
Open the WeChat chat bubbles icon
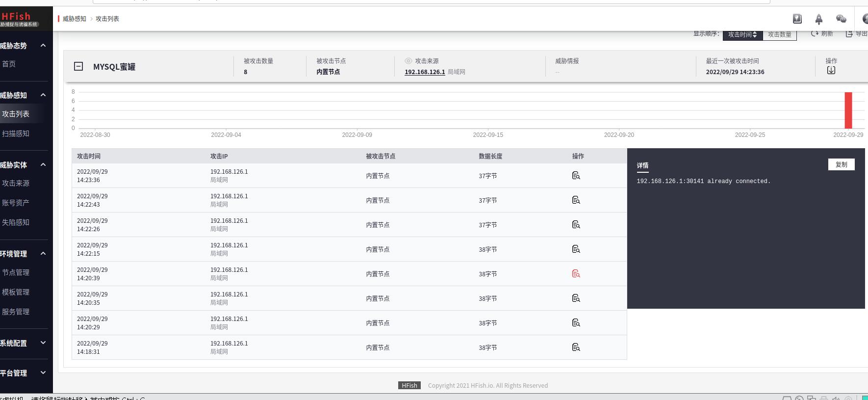click(841, 19)
